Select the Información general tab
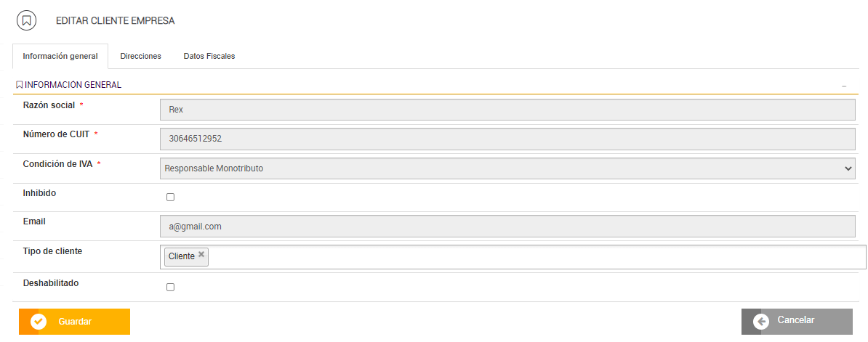868x342 pixels. point(60,56)
